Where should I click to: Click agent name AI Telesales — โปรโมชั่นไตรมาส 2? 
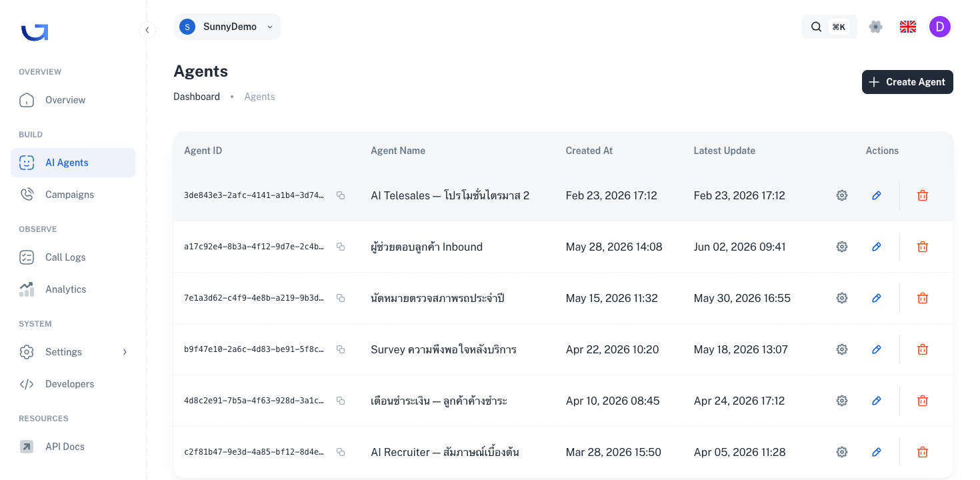click(x=450, y=195)
